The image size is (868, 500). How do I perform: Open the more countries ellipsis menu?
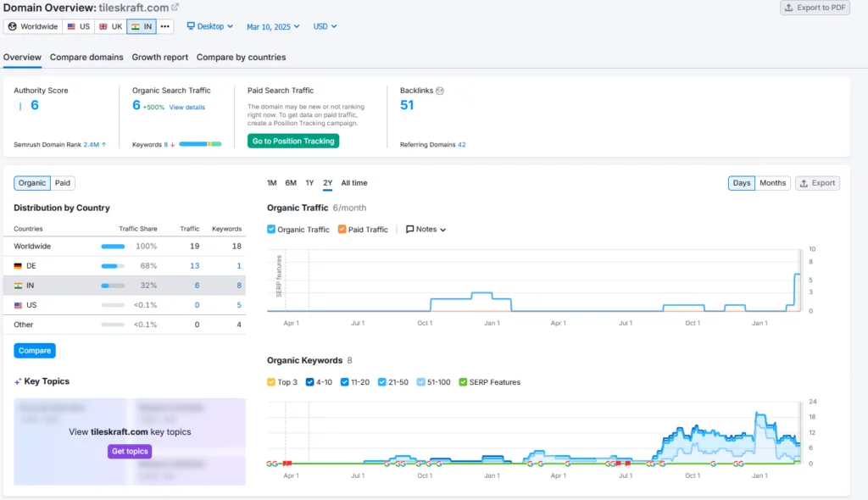[165, 26]
